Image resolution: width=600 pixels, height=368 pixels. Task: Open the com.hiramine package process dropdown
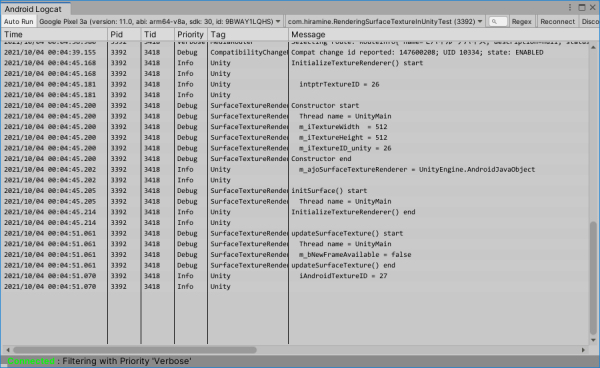385,21
